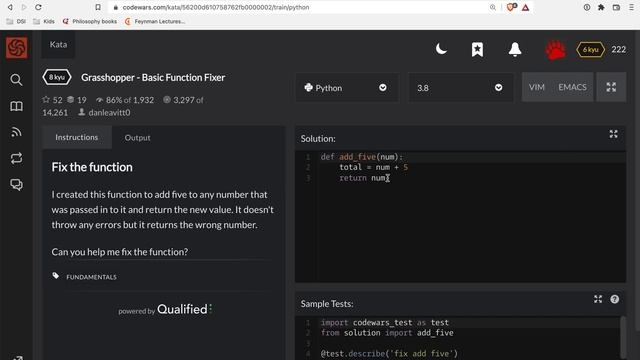Open the Feynman Lectures bookmark
Image resolution: width=640 pixels, height=360 pixels.
155,21
